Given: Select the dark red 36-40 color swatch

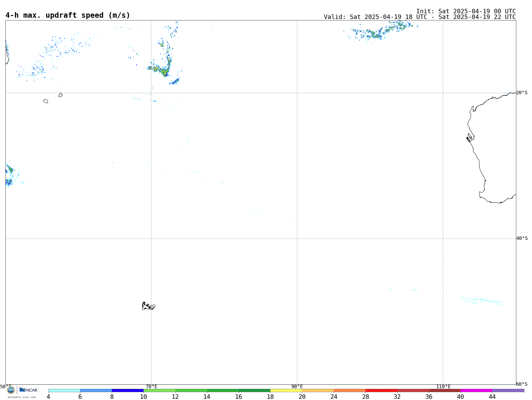Looking at the screenshot, I should pyautogui.click(x=445, y=390).
